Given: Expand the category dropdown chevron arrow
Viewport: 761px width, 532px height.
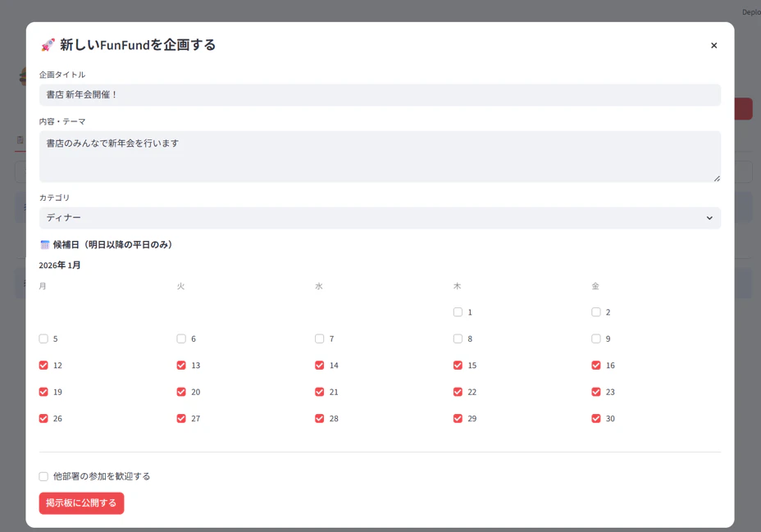Looking at the screenshot, I should tap(709, 218).
